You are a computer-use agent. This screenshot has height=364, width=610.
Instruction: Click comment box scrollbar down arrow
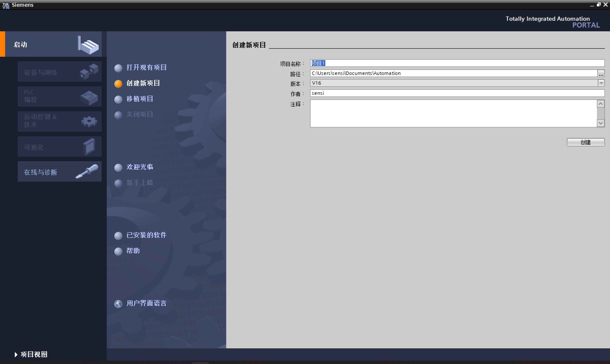coord(600,123)
